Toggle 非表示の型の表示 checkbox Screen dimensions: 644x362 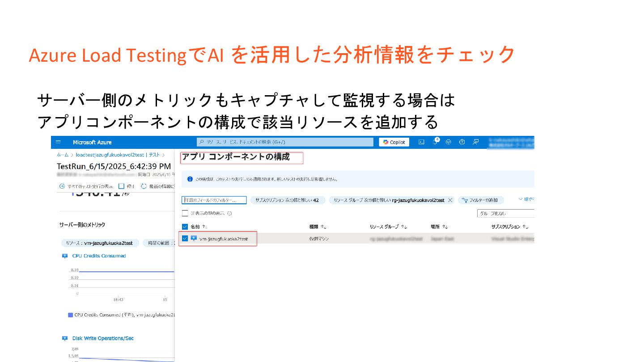coord(185,213)
